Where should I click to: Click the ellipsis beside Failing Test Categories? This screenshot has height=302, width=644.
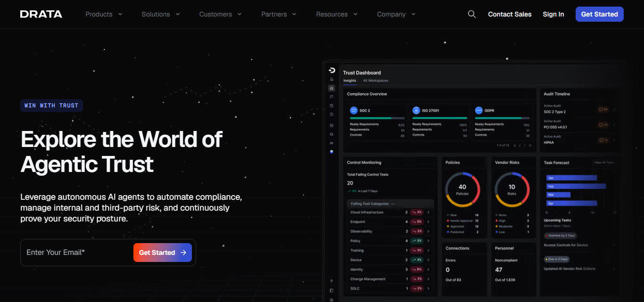pos(393,204)
